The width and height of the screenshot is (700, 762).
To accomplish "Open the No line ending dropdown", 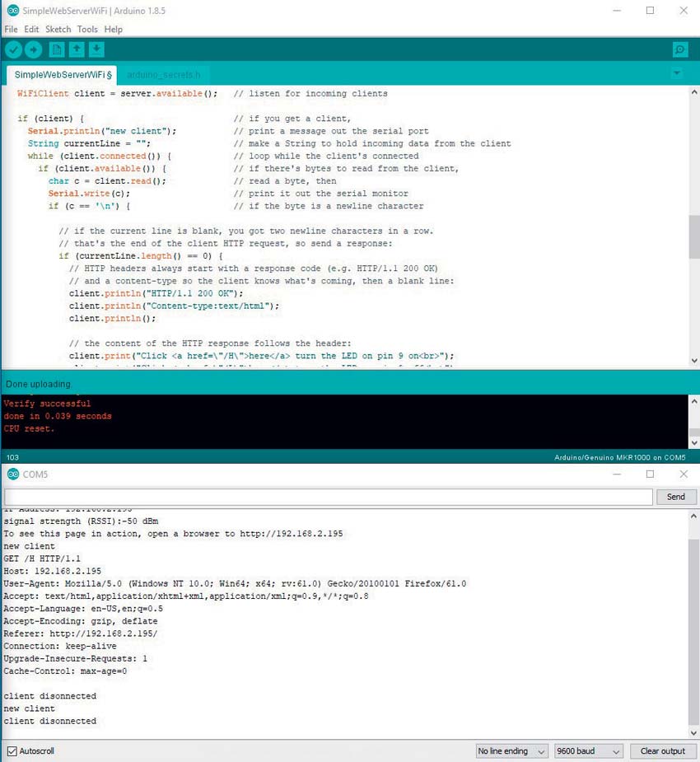I will (x=512, y=750).
